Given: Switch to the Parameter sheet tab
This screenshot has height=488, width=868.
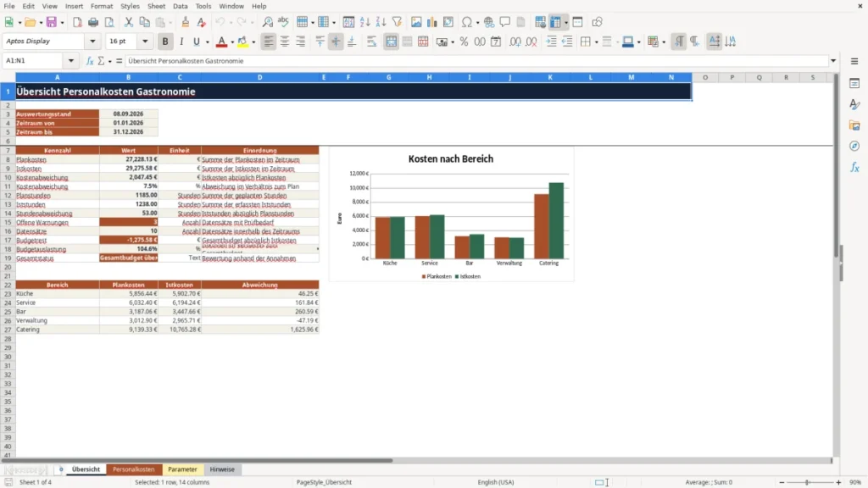Looking at the screenshot, I should [x=182, y=469].
